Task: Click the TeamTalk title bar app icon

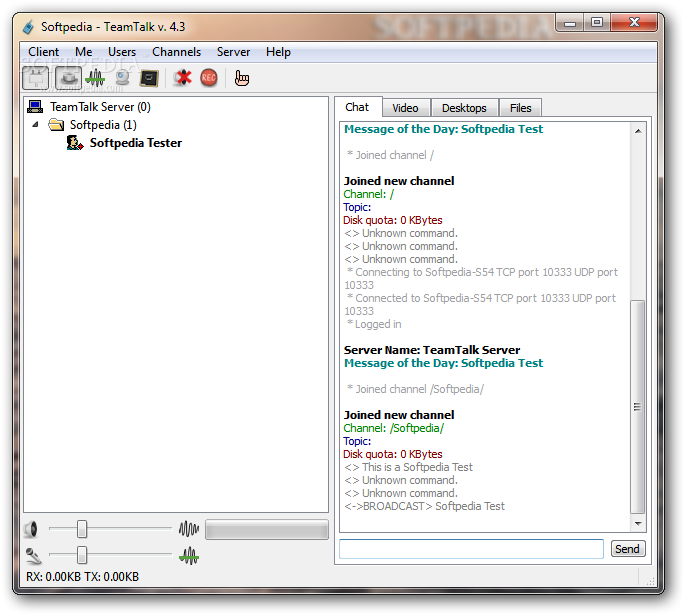Action: [x=28, y=27]
